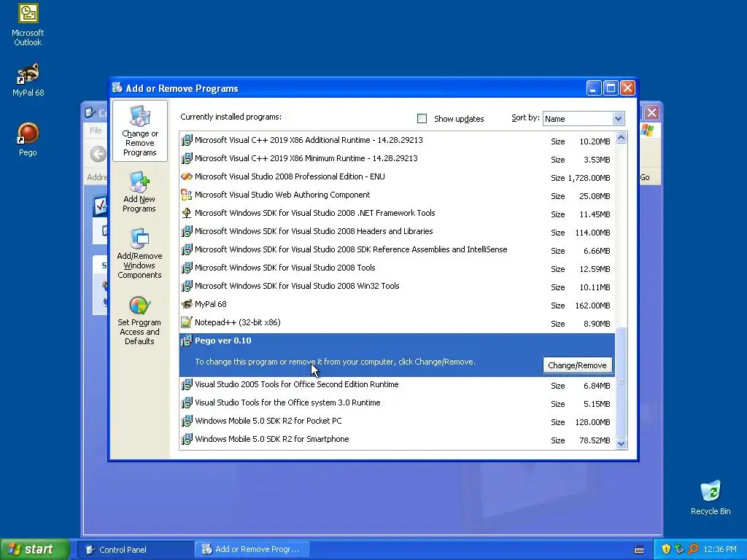Switch to Control Panel taskbar button
Image resolution: width=747 pixels, height=560 pixels.
point(135,550)
